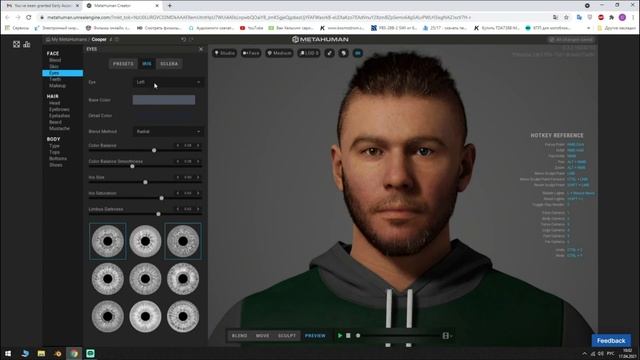Click the Iris Saturation slider handle
Viewport: 640px width, 360px height.
(x=161, y=198)
